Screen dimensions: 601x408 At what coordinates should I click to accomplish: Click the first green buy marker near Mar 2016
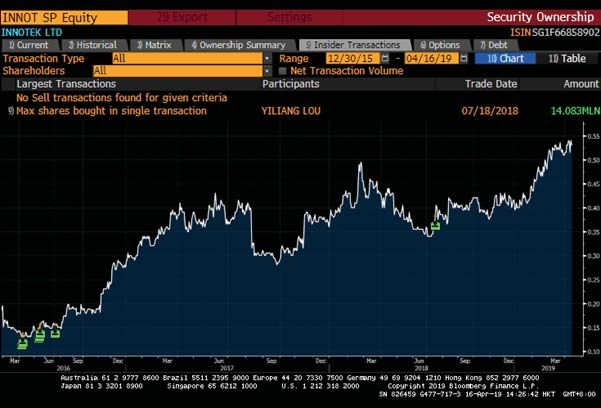[x=23, y=344]
